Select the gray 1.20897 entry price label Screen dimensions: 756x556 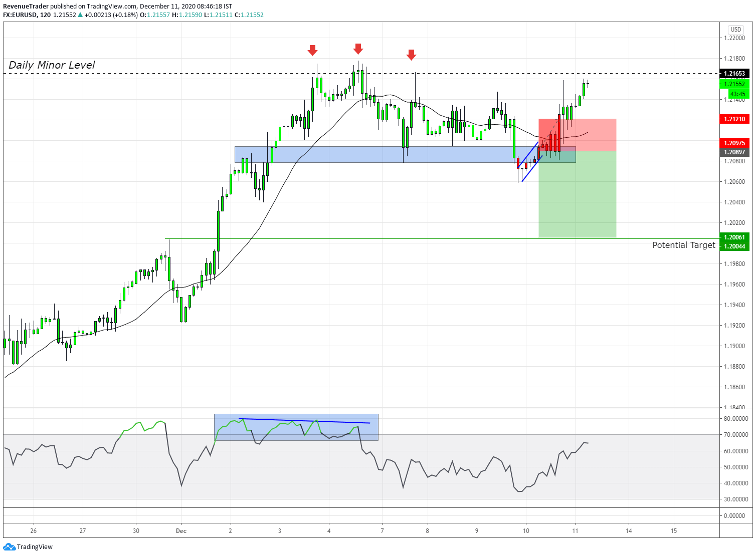tap(734, 152)
